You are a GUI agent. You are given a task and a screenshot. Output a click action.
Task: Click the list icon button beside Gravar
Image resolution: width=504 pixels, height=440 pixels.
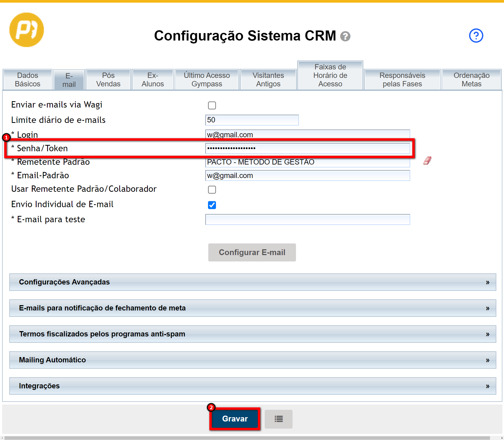click(278, 419)
